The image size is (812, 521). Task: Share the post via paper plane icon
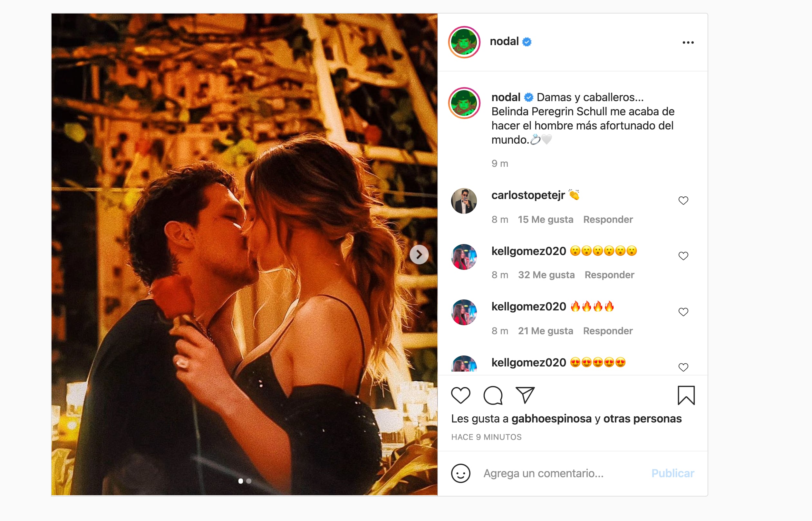525,395
